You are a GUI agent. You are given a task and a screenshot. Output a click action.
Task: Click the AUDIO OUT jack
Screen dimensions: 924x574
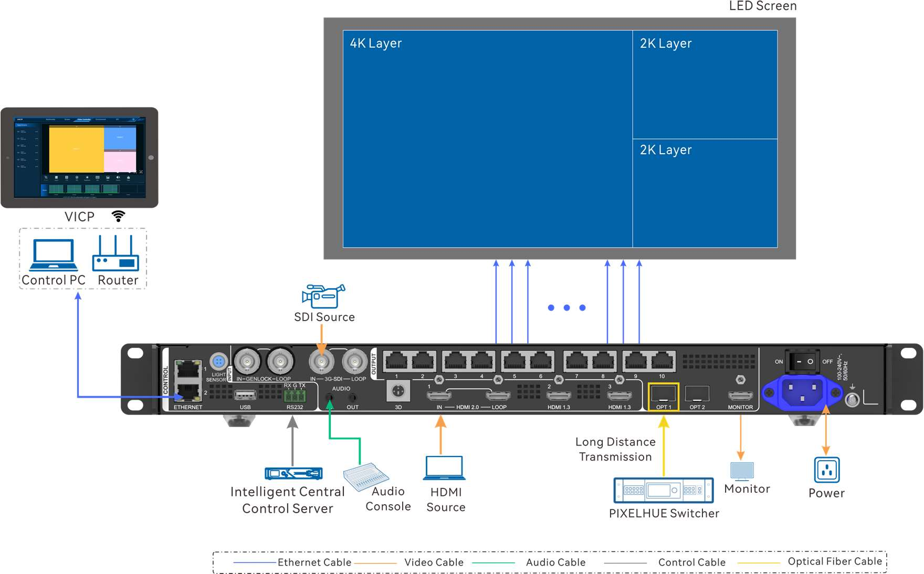(352, 398)
